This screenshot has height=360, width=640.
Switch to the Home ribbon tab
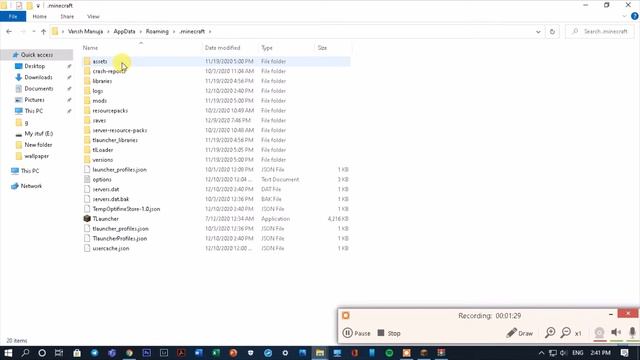coord(40,16)
